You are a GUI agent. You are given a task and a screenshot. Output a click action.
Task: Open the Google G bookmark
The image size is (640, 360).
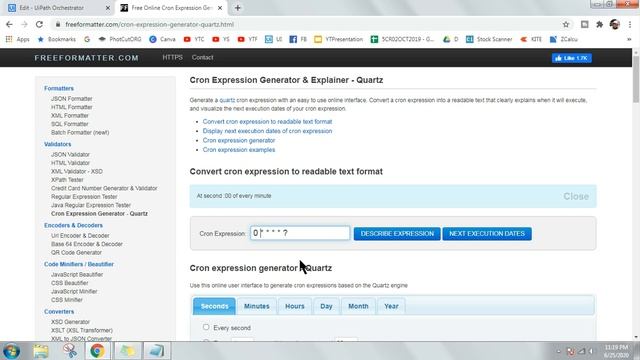click(x=87, y=39)
